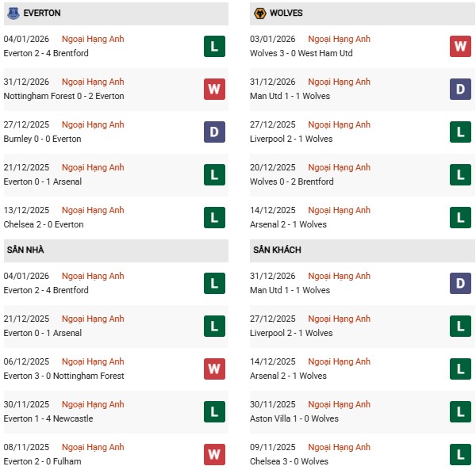Open the Chelsea 2 - 0 Everton match
Image resolution: width=476 pixels, height=470 pixels.
click(x=44, y=224)
